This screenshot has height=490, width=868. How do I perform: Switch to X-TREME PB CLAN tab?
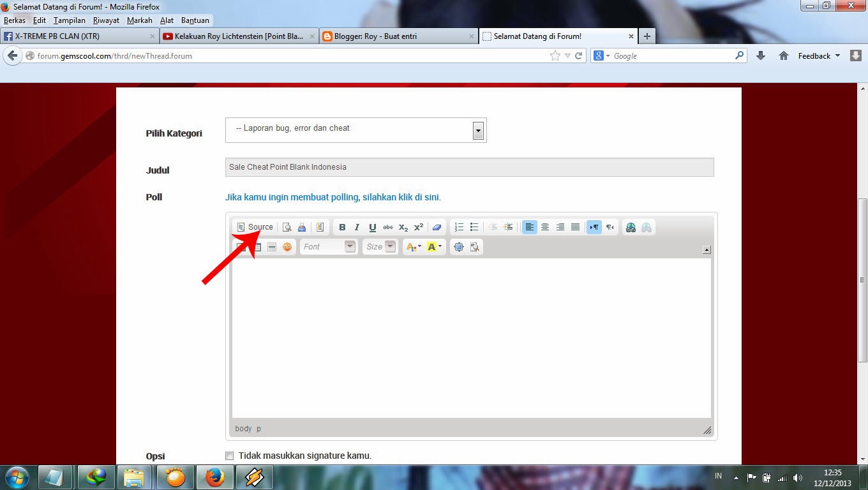point(79,36)
